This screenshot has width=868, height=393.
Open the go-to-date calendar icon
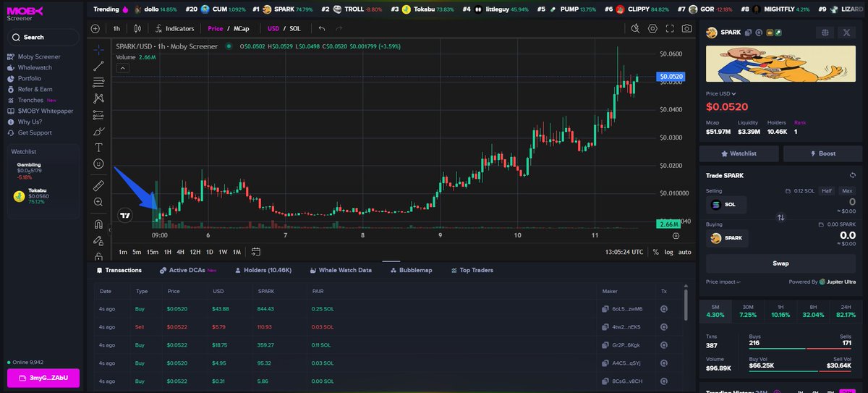click(255, 252)
